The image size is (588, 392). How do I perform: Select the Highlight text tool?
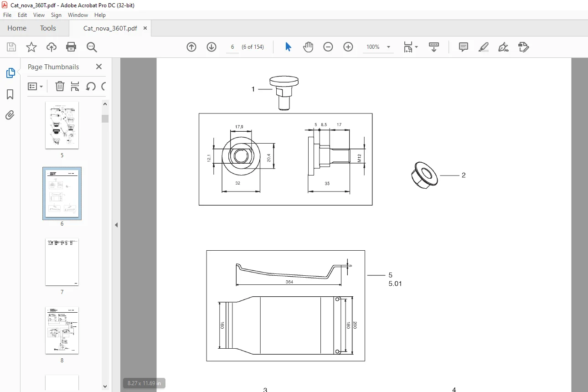pos(484,47)
